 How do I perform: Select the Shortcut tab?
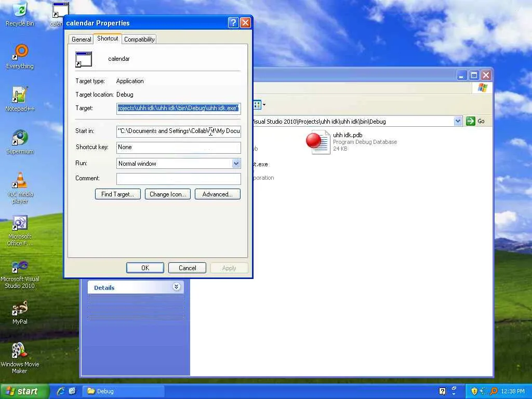[108, 38]
